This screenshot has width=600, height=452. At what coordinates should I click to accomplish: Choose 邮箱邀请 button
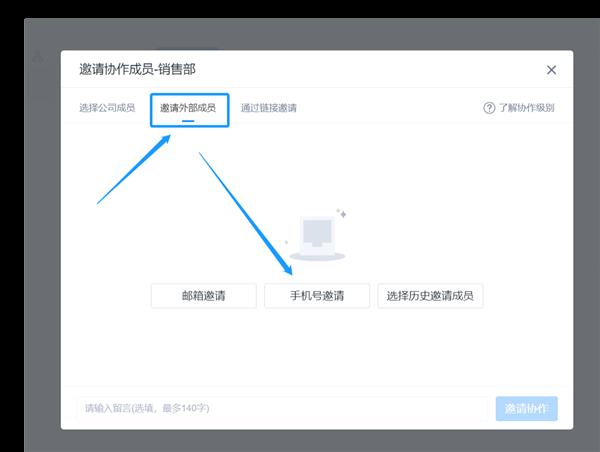point(204,295)
